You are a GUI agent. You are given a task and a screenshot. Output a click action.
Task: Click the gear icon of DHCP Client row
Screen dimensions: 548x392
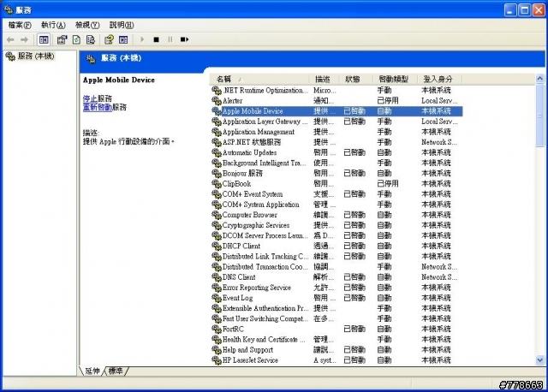click(217, 246)
